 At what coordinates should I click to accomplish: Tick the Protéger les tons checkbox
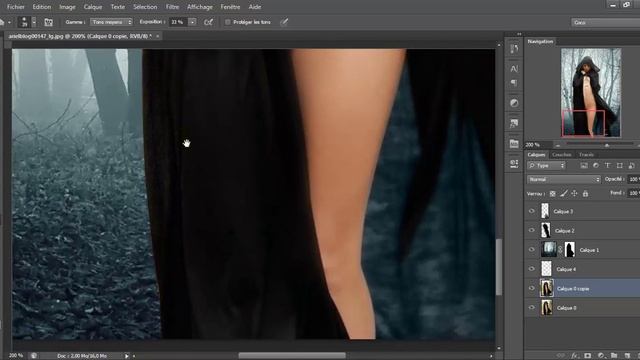[x=227, y=22]
